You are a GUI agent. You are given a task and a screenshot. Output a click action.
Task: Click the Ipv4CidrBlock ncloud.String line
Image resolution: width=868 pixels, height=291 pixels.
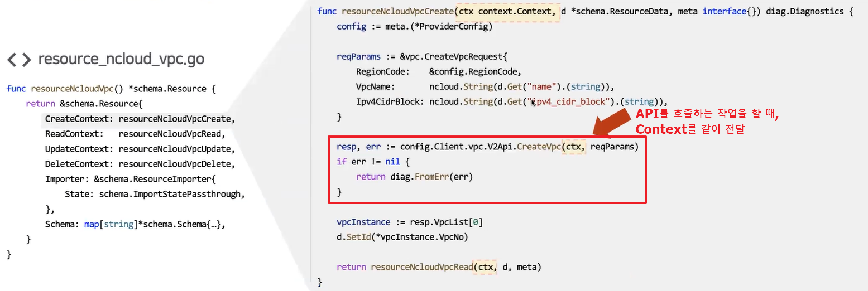point(512,101)
